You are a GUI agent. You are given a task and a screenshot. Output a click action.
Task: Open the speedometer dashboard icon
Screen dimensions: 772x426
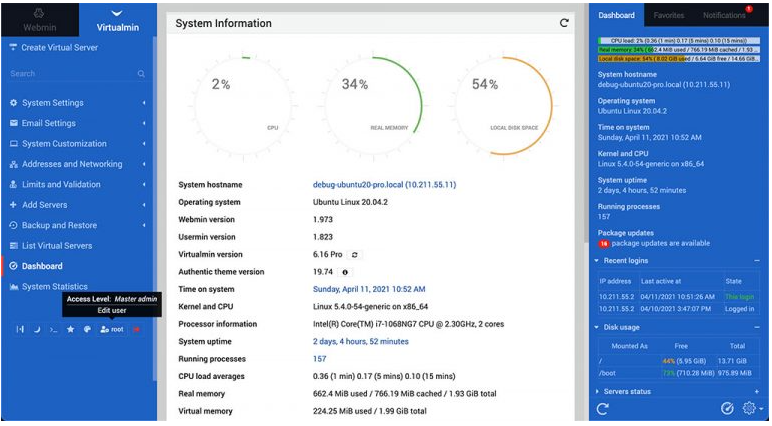[x=727, y=408]
